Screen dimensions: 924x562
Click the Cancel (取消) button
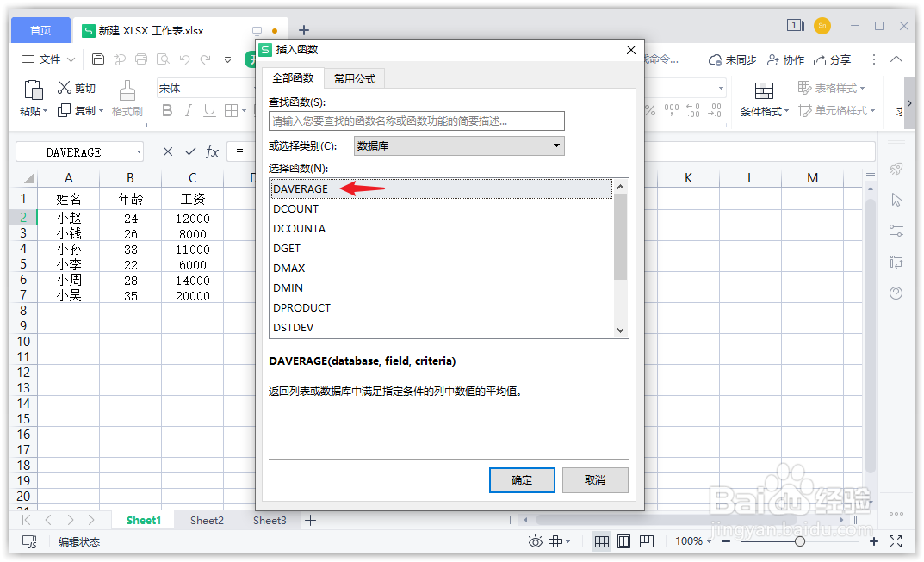pyautogui.click(x=595, y=480)
